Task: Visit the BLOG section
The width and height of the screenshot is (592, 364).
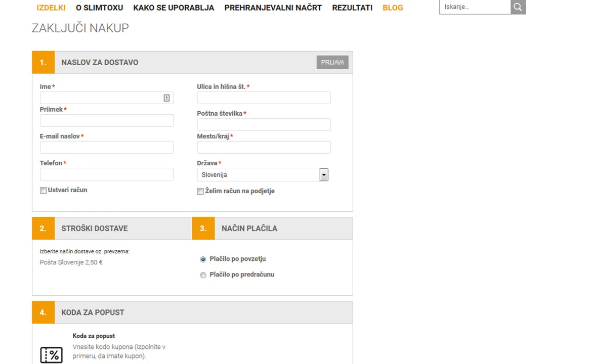Action: click(x=393, y=8)
